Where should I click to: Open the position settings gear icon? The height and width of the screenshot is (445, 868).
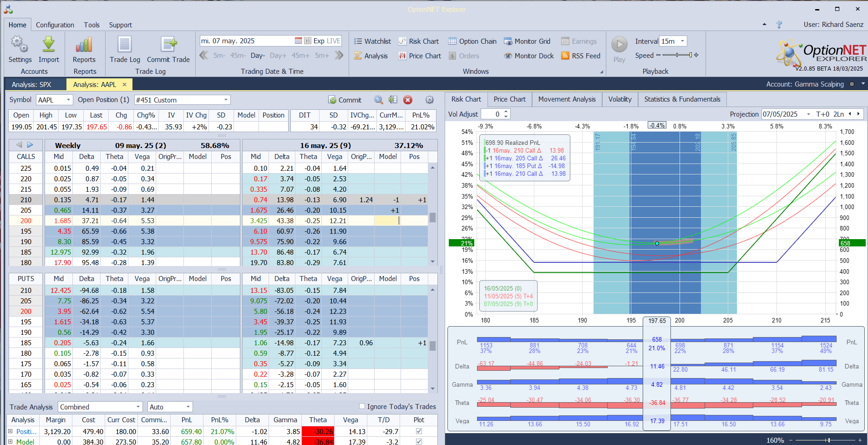(x=429, y=100)
